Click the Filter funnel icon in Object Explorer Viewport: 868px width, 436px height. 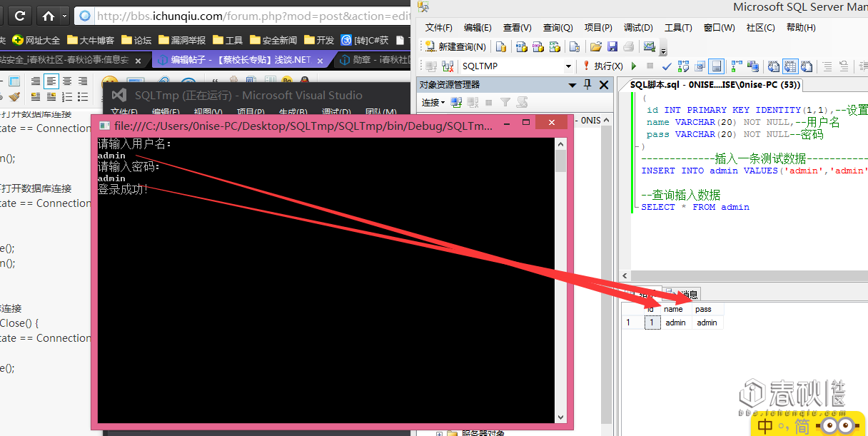click(505, 103)
